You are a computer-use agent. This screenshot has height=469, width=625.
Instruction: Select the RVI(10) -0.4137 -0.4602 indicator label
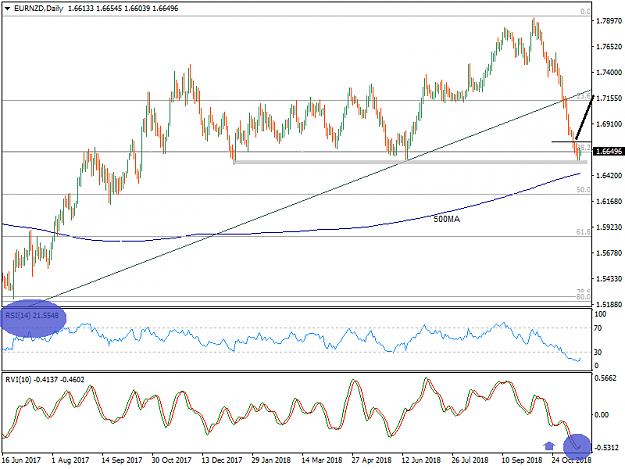[45, 380]
